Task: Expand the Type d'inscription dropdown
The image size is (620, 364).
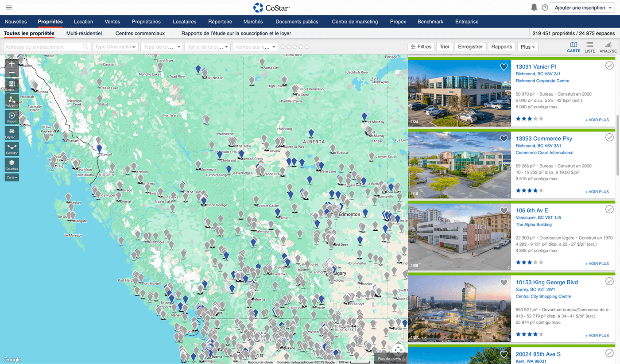Action: tap(116, 47)
